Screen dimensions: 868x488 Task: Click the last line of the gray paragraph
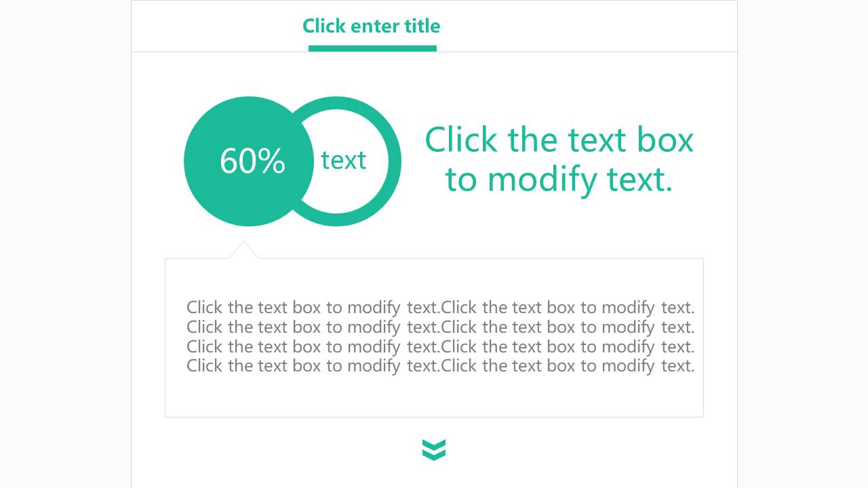[440, 366]
